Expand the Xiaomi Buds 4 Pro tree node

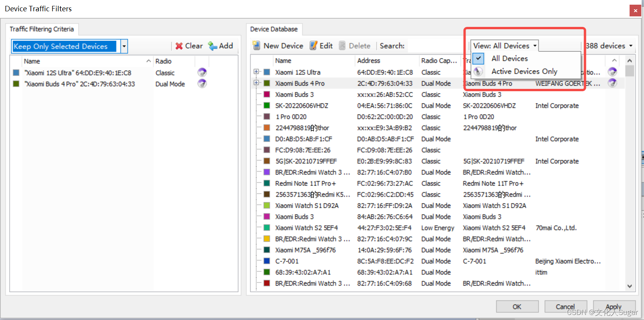click(256, 83)
